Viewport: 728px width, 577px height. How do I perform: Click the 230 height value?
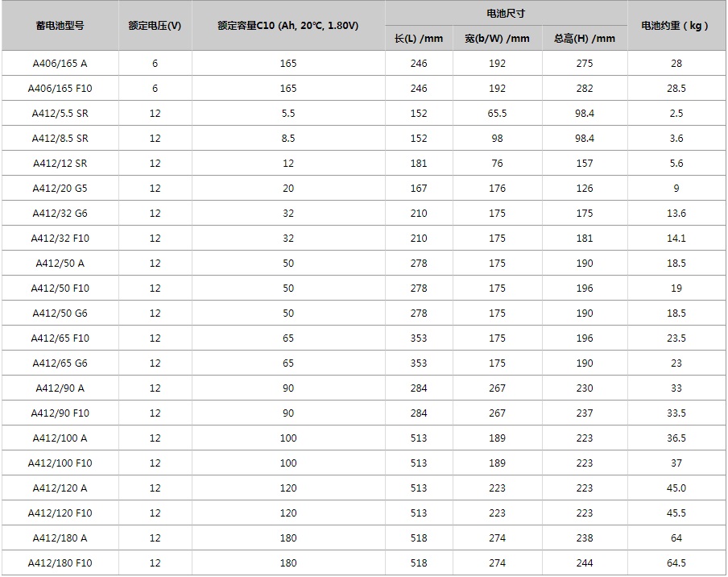coord(584,388)
